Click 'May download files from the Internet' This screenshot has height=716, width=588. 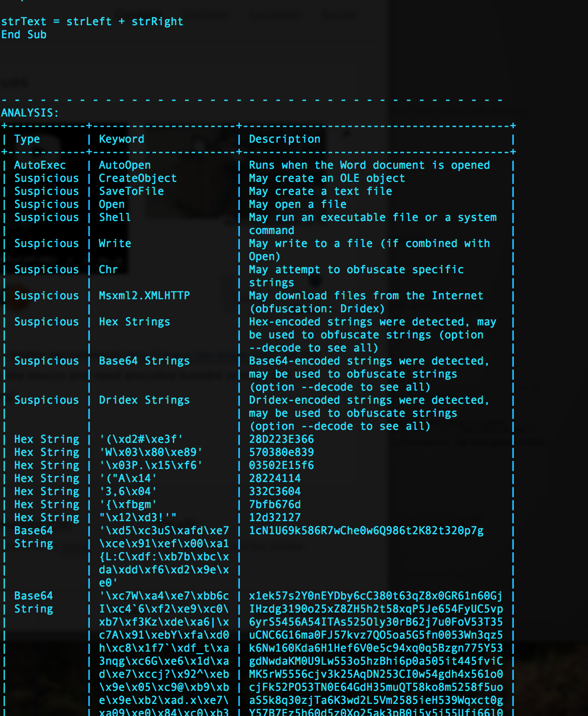click(366, 296)
